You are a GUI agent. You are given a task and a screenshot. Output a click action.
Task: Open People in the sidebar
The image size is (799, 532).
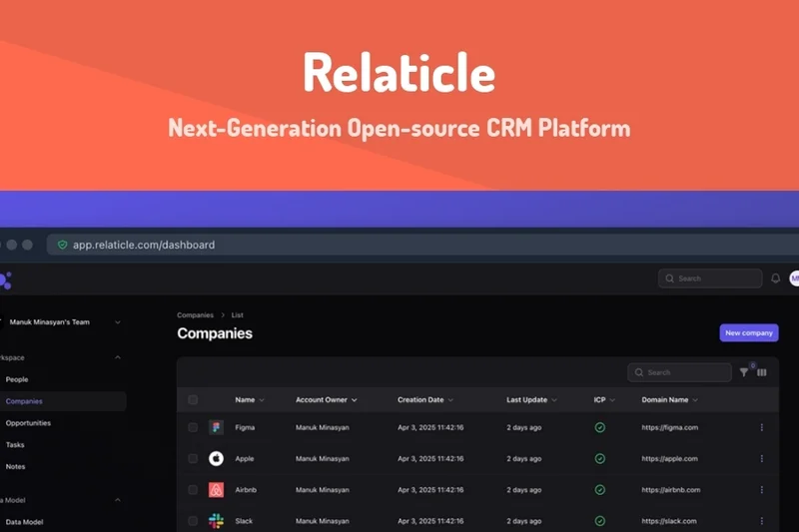(17, 379)
